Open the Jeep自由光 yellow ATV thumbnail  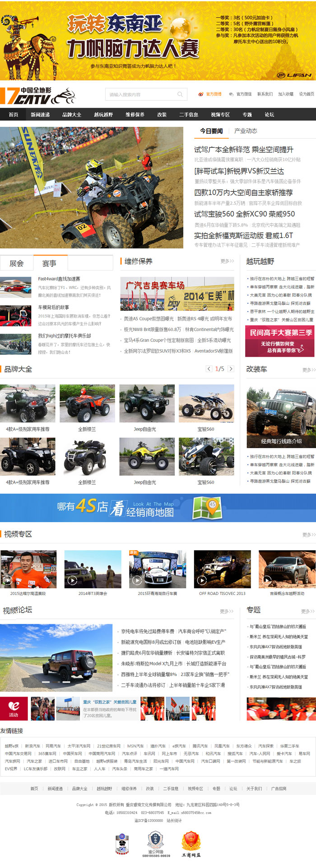[x=147, y=456]
